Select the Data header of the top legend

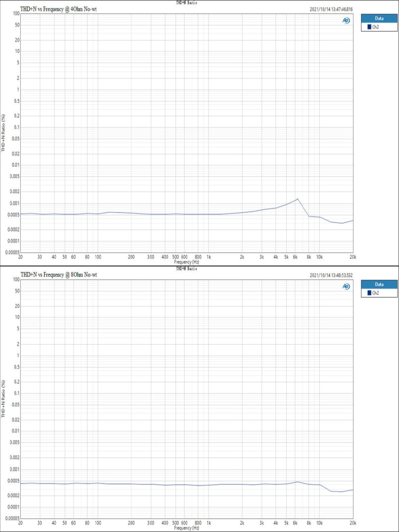point(379,19)
